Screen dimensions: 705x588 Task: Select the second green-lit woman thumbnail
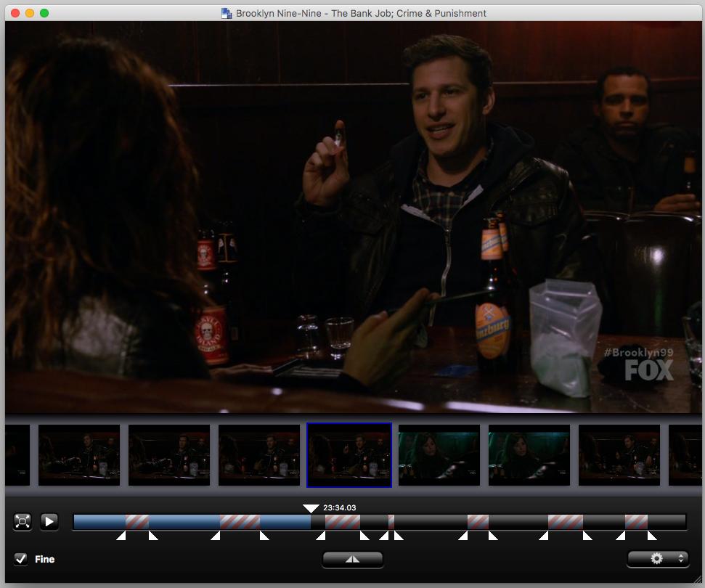tap(529, 455)
